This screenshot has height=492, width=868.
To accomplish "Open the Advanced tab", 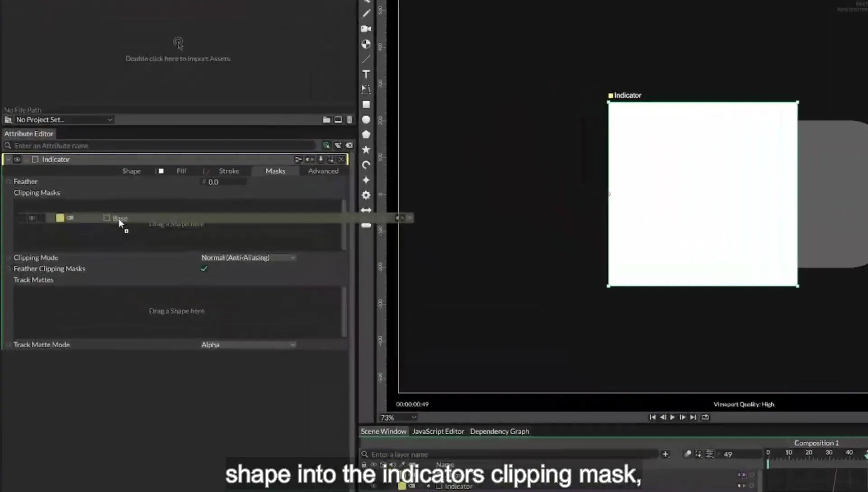I will point(323,171).
